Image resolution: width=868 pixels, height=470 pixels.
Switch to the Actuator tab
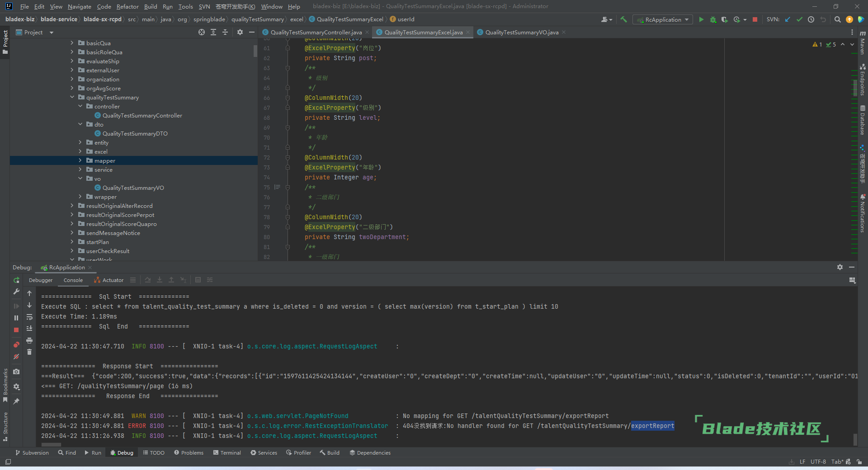108,280
